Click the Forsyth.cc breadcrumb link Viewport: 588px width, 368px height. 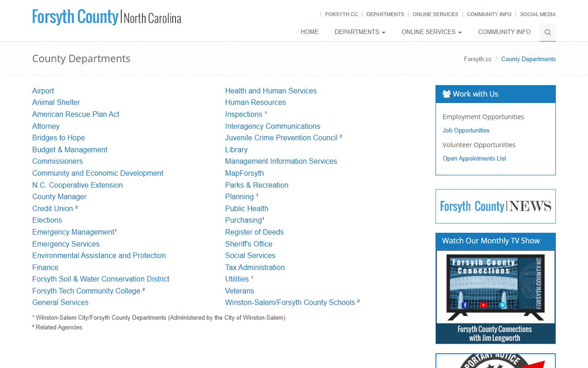478,59
